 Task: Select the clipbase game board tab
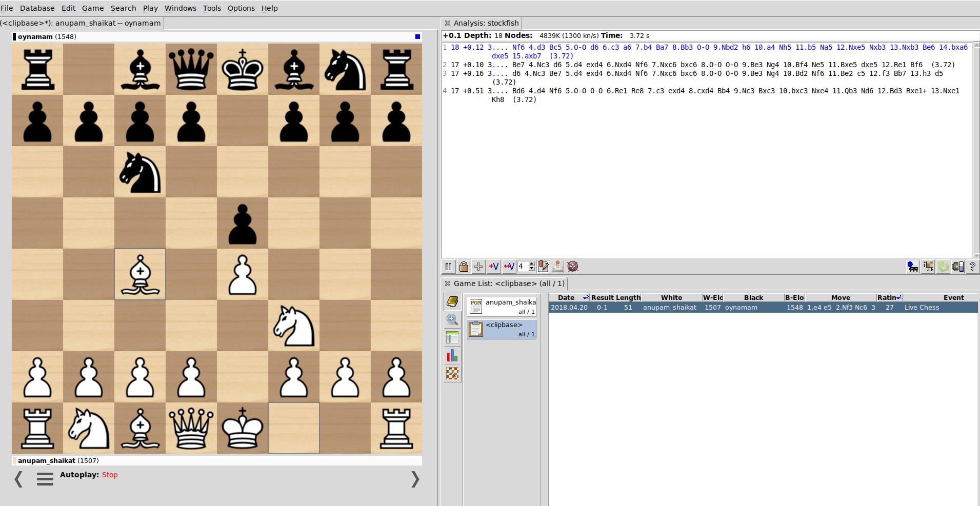pyautogui.click(x=81, y=23)
